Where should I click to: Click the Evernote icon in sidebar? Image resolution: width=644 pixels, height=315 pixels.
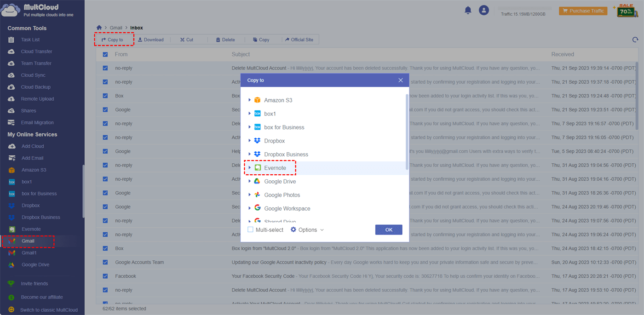click(12, 229)
